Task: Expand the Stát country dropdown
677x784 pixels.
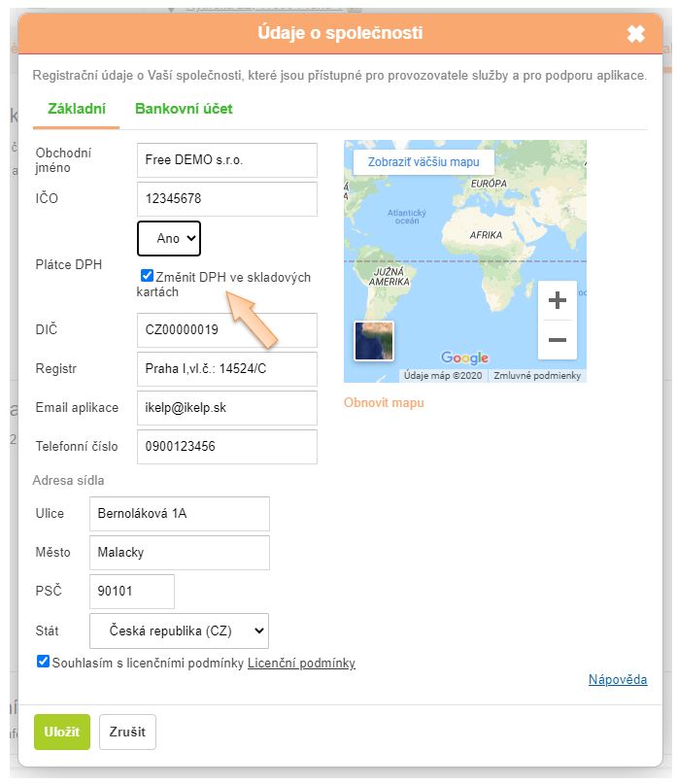Action: tap(179, 631)
